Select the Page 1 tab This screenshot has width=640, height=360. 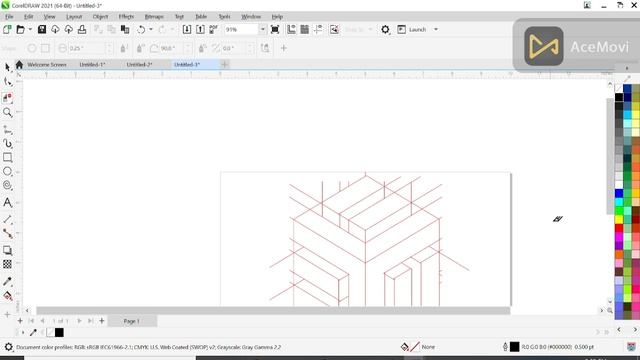(131, 321)
